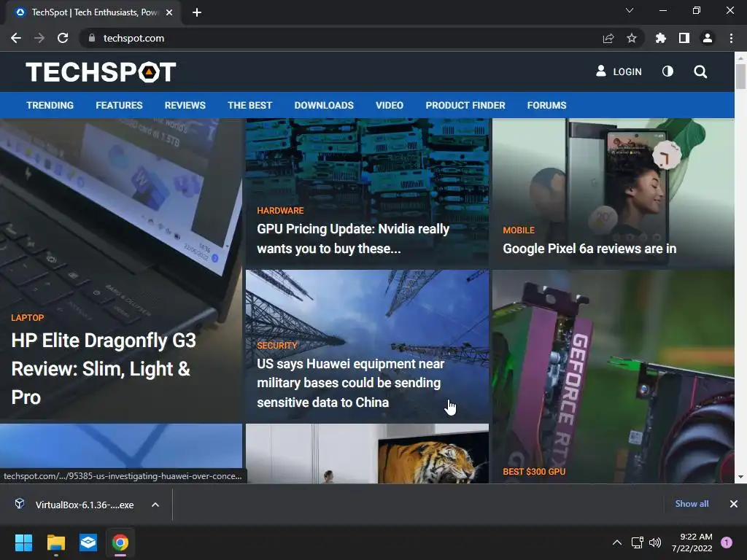Open the network status tray icon
The width and height of the screenshot is (747, 560).
click(637, 542)
